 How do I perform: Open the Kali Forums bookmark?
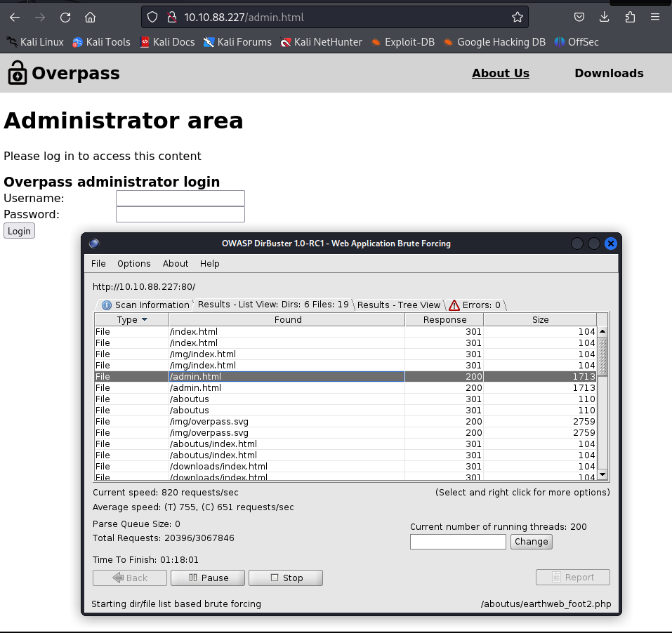click(237, 42)
